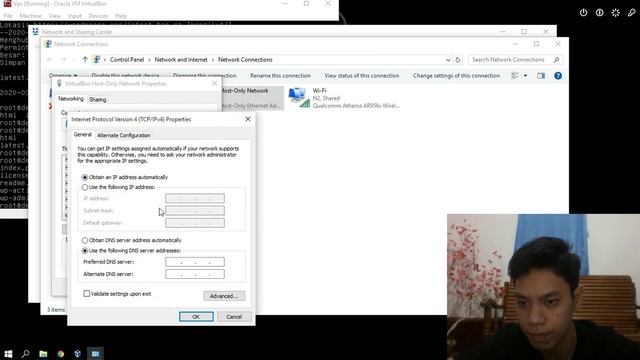The image size is (640, 360).
Task: Open File Explorer from taskbar
Action: (43, 353)
